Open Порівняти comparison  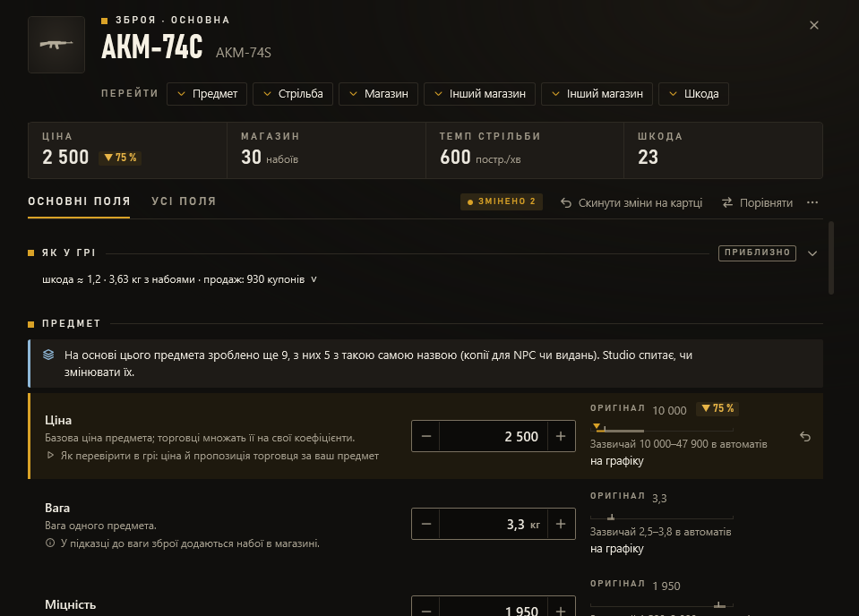coord(757,202)
